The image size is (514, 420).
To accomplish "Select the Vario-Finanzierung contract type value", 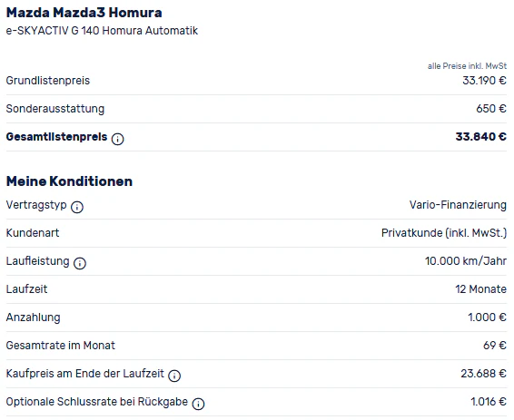I will click(x=458, y=205).
